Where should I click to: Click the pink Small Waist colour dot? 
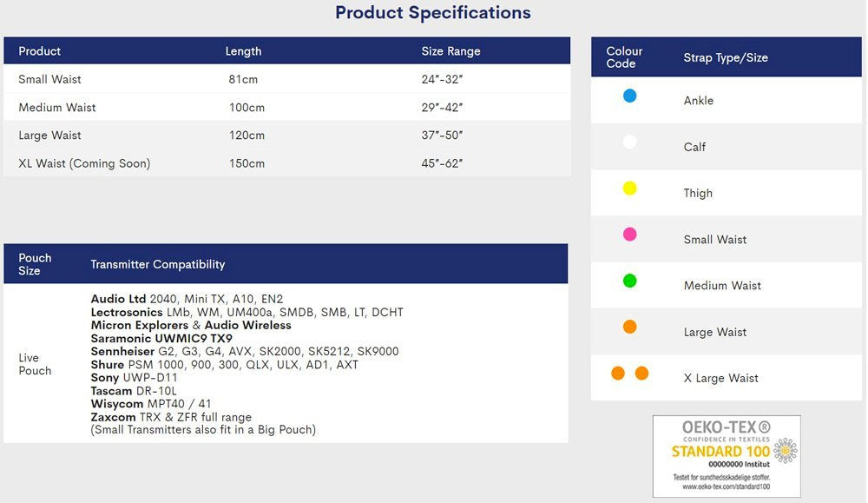[x=630, y=235]
